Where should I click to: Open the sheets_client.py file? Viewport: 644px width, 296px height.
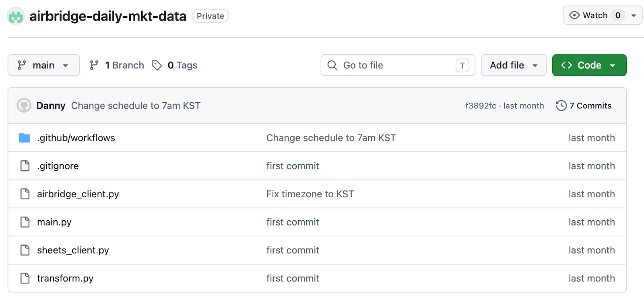pos(73,250)
